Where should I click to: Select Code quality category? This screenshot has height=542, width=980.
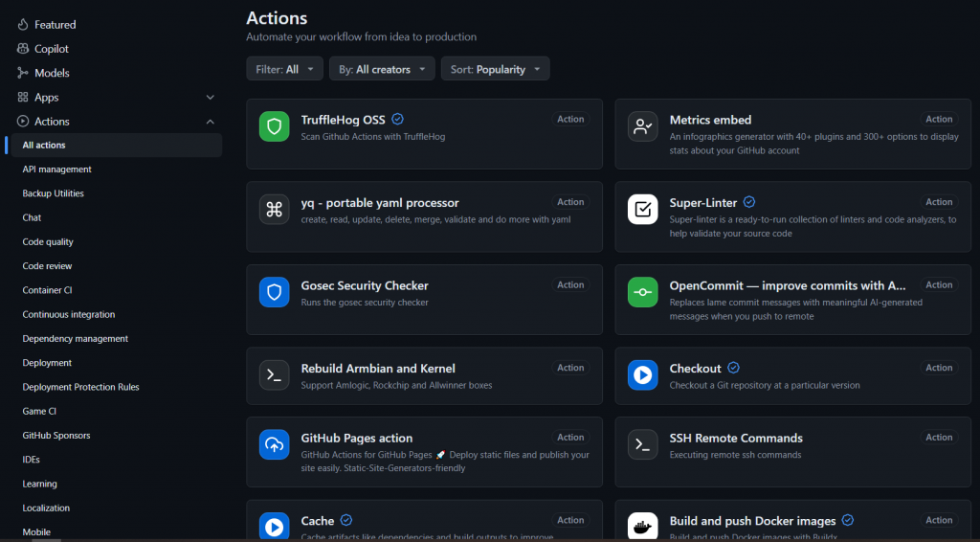pyautogui.click(x=48, y=242)
